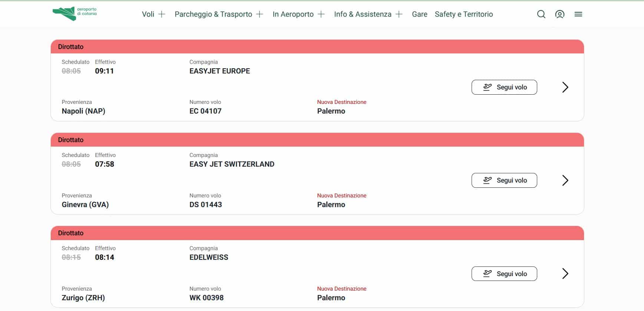This screenshot has height=311, width=644.
Task: Open the Safety e Territorio menu item
Action: tap(464, 14)
